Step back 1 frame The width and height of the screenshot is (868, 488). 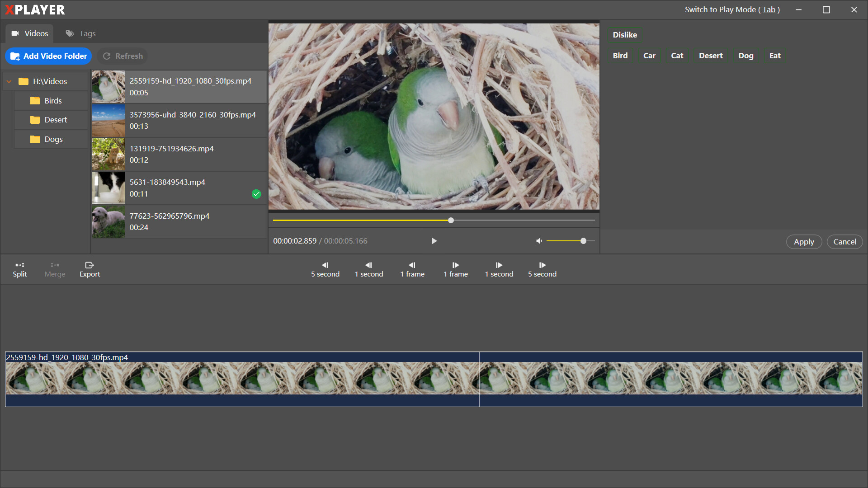[412, 270]
